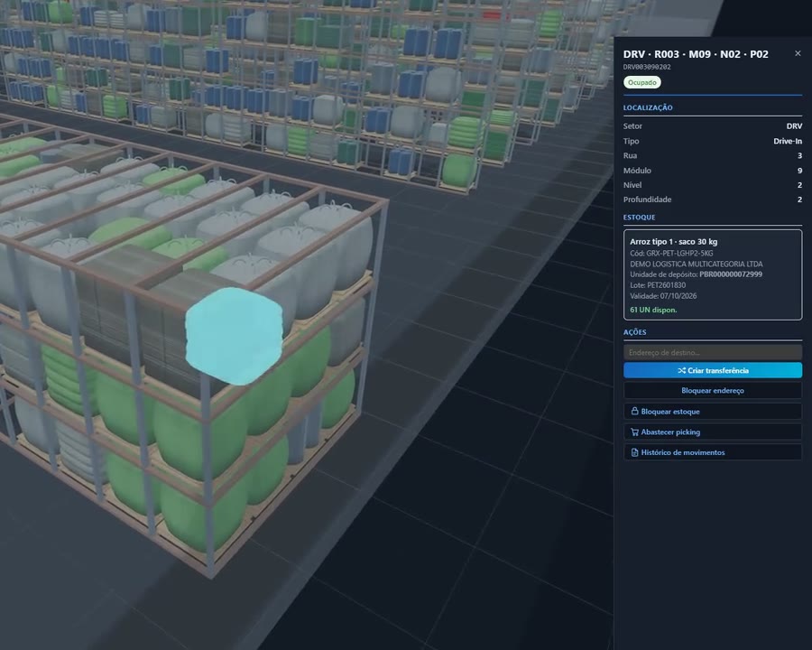Click Bloquear endereço button

(x=713, y=390)
